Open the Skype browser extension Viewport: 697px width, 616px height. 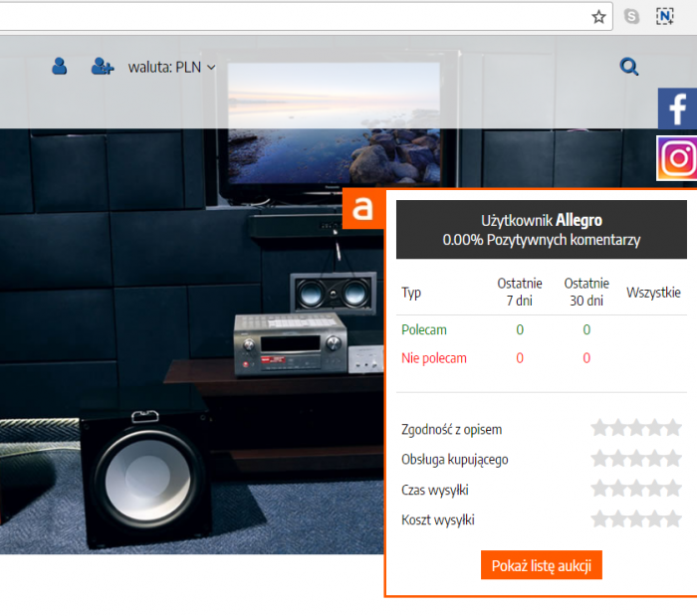[631, 17]
